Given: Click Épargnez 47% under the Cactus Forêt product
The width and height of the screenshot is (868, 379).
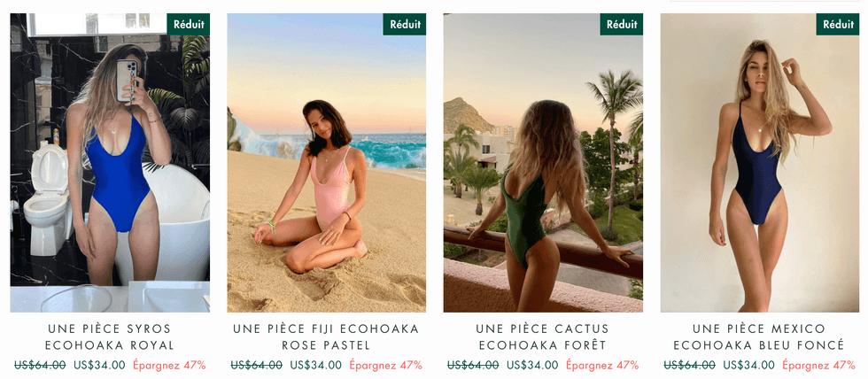Looking at the screenshot, I should pyautogui.click(x=602, y=365).
